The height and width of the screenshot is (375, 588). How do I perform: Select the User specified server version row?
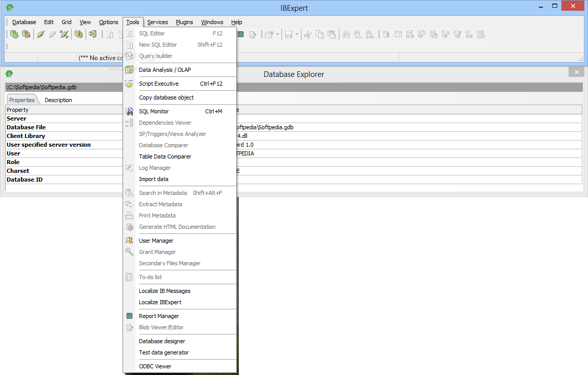[x=294, y=145]
